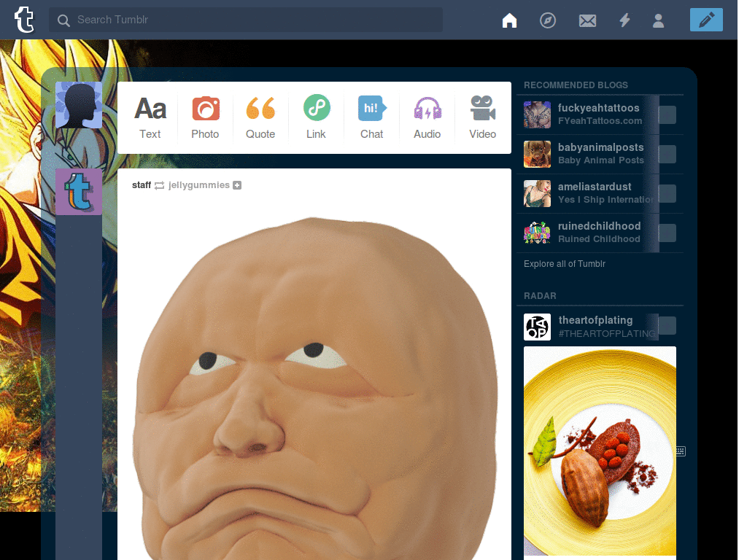Image resolution: width=747 pixels, height=560 pixels.
Task: Click the Search Tumblr field
Action: [245, 20]
